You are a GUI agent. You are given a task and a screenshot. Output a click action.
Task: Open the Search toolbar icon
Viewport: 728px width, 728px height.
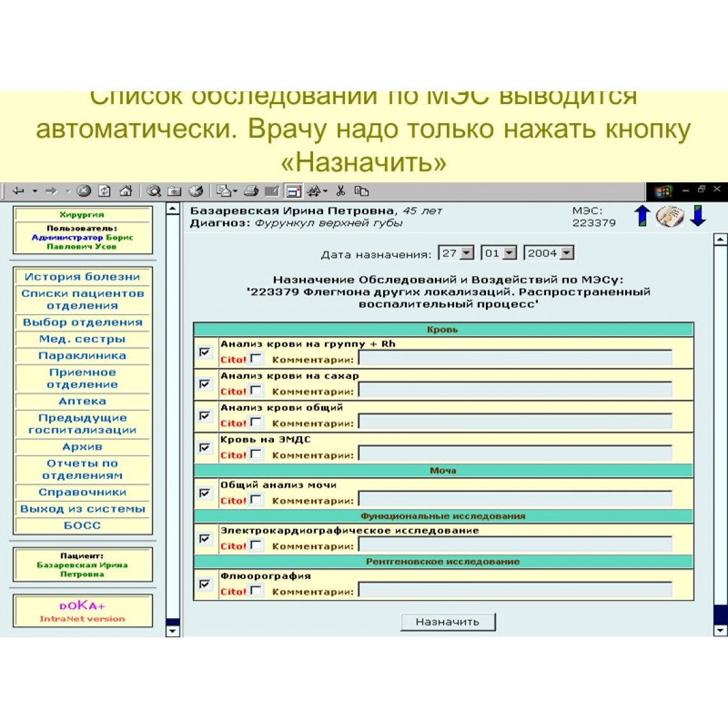154,191
